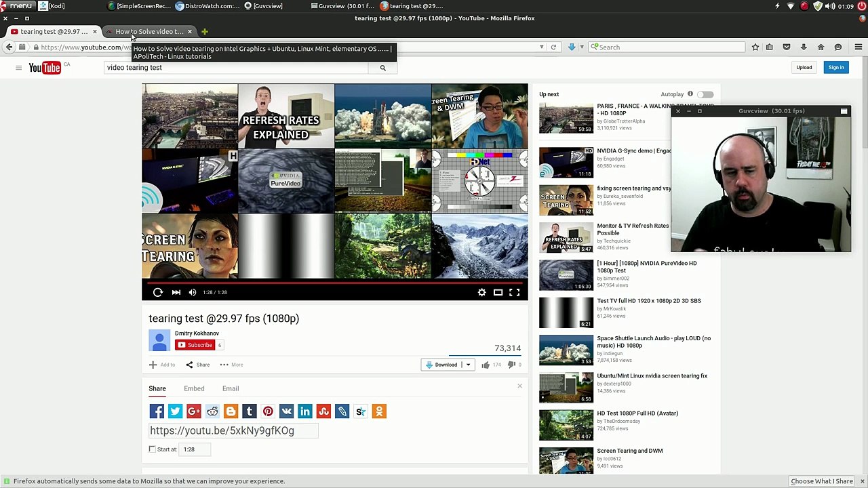Open Dmitry Kokhanov channel link
Image resolution: width=868 pixels, height=488 pixels.
[x=197, y=333]
